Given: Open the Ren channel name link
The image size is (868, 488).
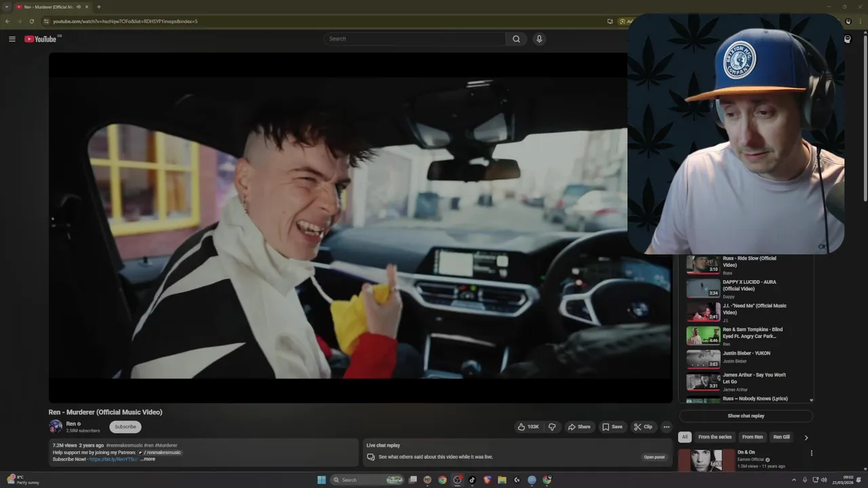Looking at the screenshot, I should [x=71, y=424].
